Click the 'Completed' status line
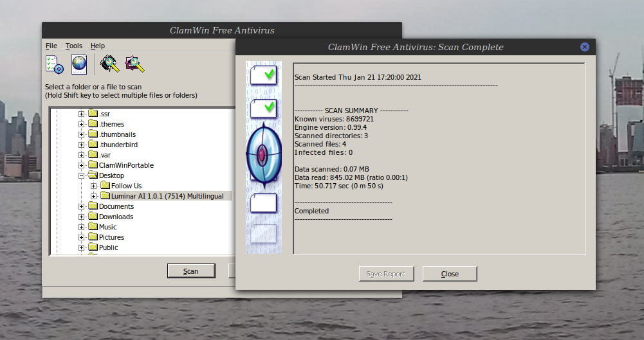The image size is (644, 340). click(x=312, y=211)
